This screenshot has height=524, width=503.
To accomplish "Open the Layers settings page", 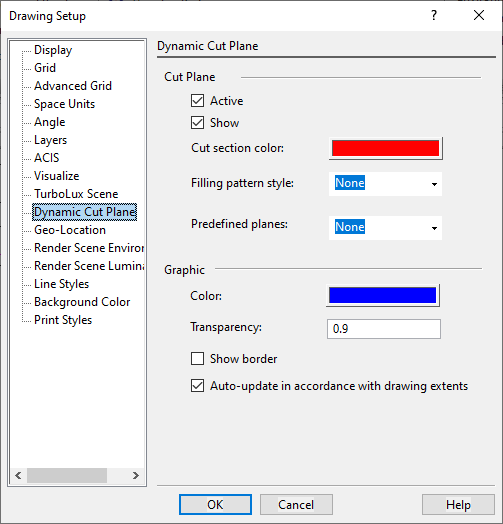I will (x=50, y=140).
